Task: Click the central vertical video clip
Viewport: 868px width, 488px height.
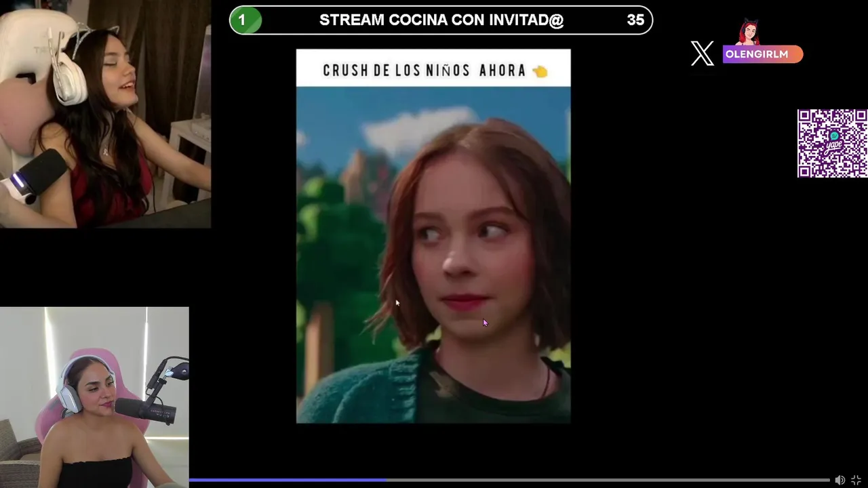Action: point(433,236)
